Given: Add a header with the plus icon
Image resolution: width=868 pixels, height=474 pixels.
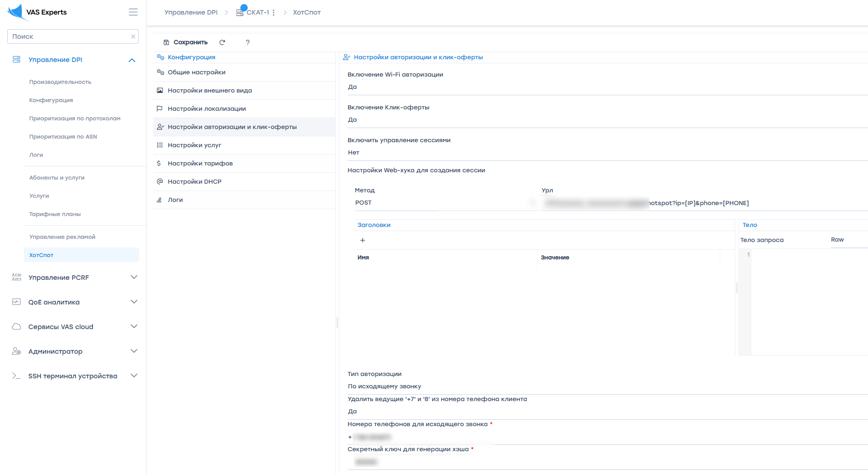Looking at the screenshot, I should tap(363, 240).
